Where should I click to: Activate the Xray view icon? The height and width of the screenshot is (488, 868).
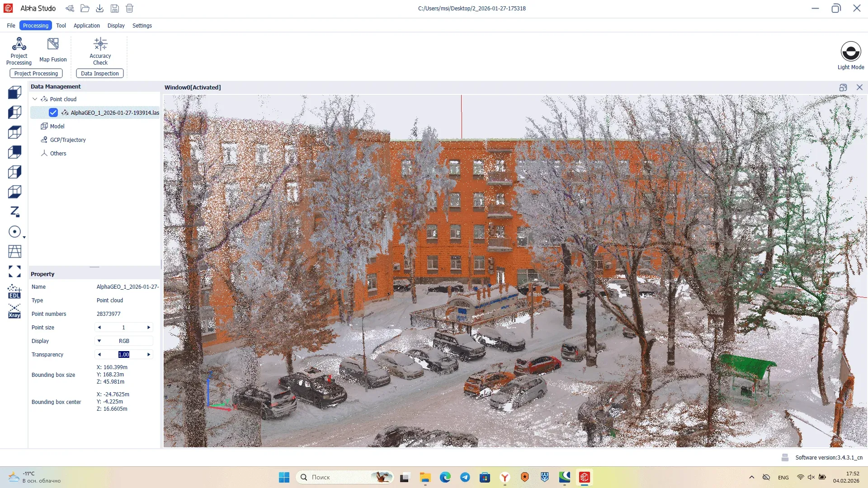[14, 311]
